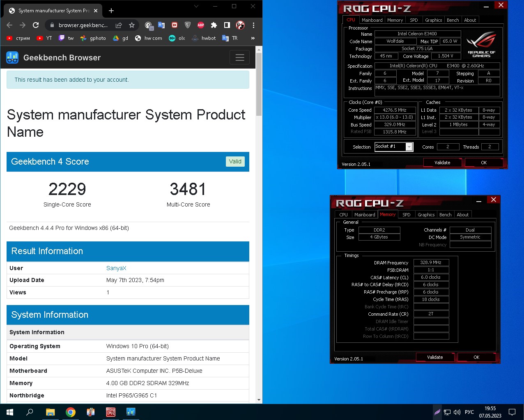
Task: Switch to CPU tab in bottom CPU-Z
Action: pyautogui.click(x=344, y=215)
